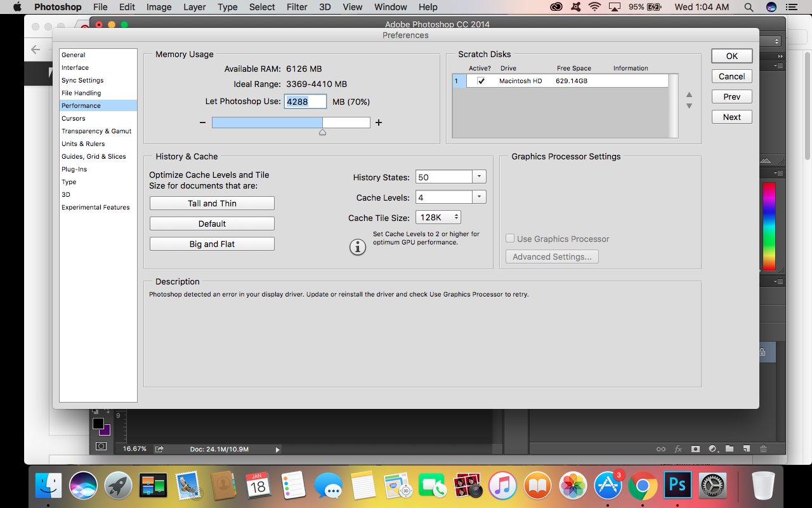The height and width of the screenshot is (508, 812).
Task: Click the Tall and Thin button
Action: (212, 203)
